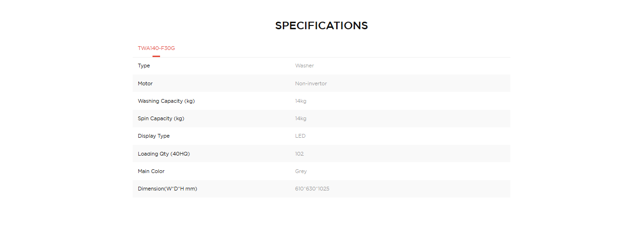Click the Dimension row label
This screenshot has width=644, height=240.
[151, 189]
